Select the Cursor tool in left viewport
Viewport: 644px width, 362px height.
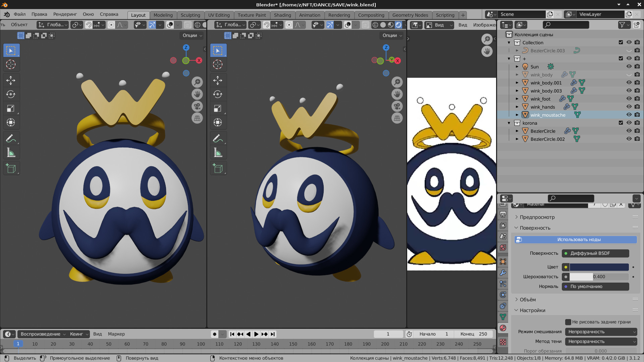coord(11,64)
